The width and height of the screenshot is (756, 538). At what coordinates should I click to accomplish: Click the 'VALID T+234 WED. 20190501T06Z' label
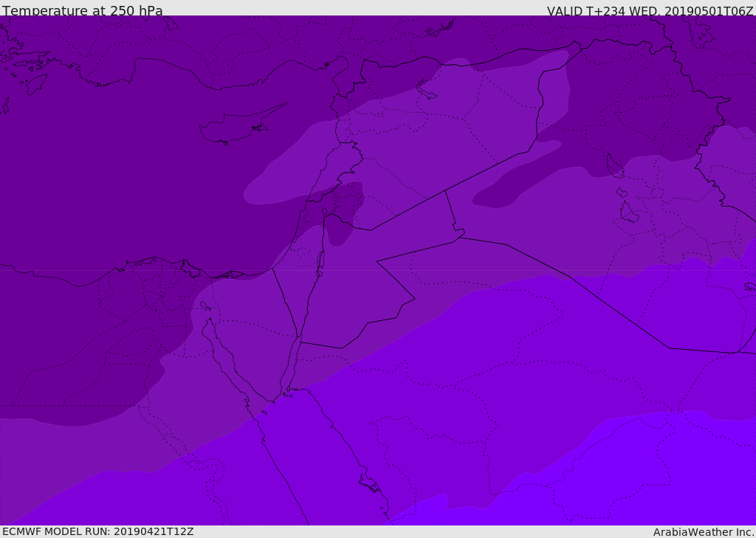coord(650,10)
